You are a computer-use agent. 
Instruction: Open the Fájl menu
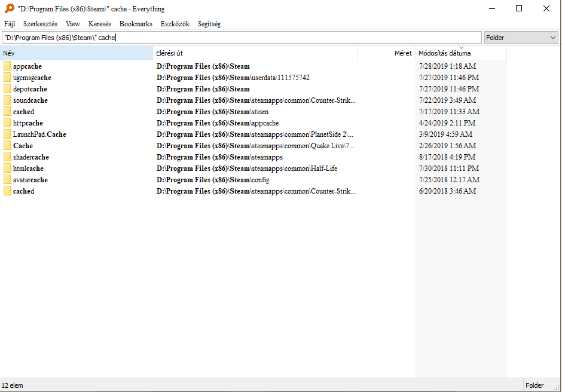(x=10, y=24)
